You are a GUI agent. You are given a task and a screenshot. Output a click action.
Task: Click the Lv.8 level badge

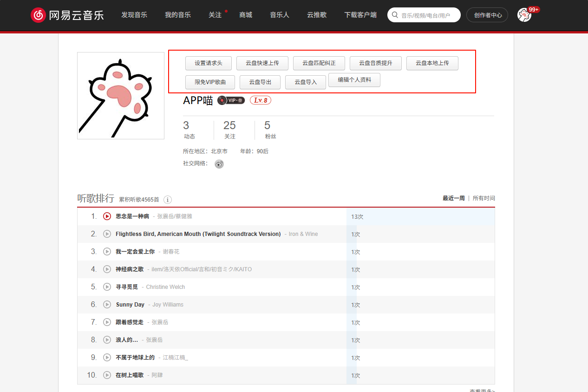point(261,100)
